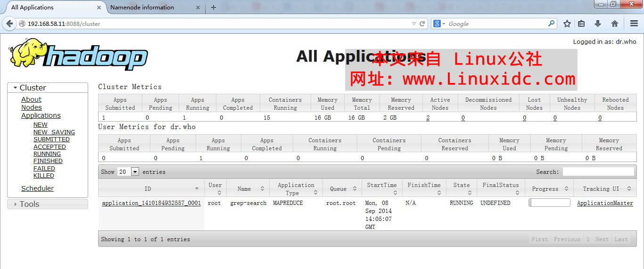The width and height of the screenshot is (644, 269).
Task: Open the Firefox hamburger menu
Action: pyautogui.click(x=634, y=24)
